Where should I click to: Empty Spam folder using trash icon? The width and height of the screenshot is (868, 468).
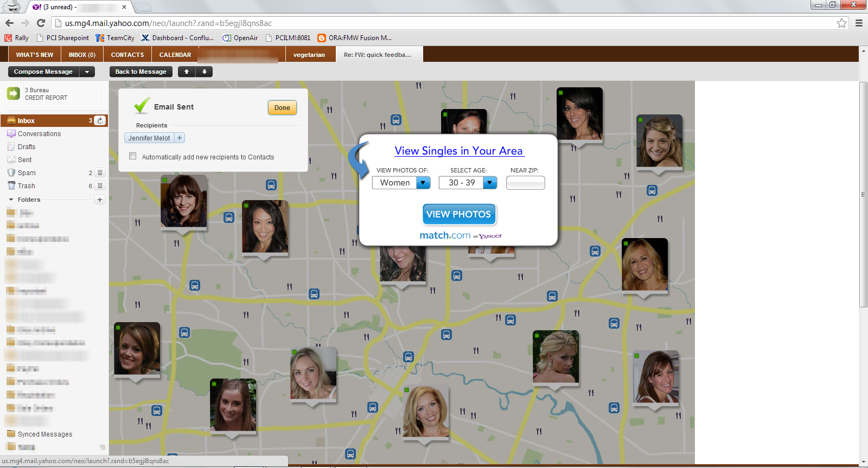click(100, 173)
